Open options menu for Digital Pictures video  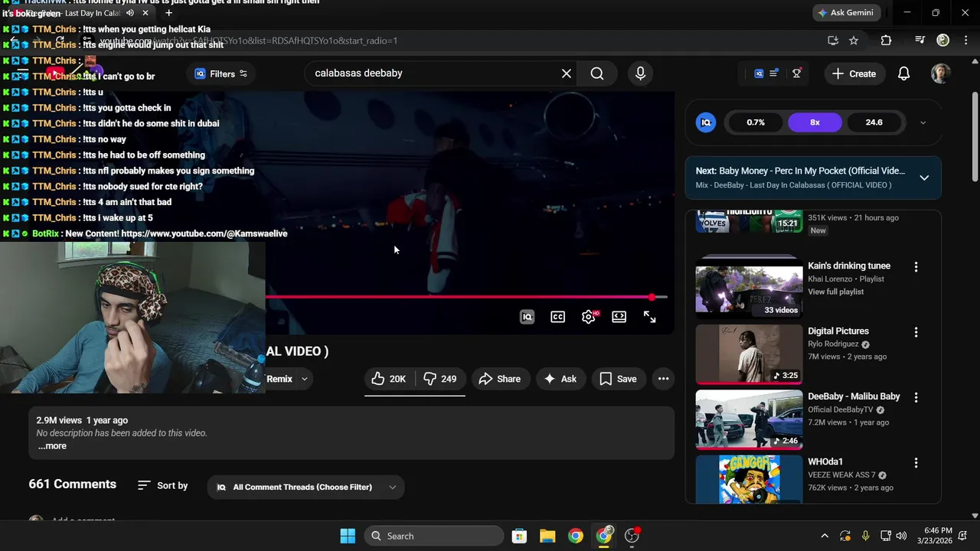point(916,332)
